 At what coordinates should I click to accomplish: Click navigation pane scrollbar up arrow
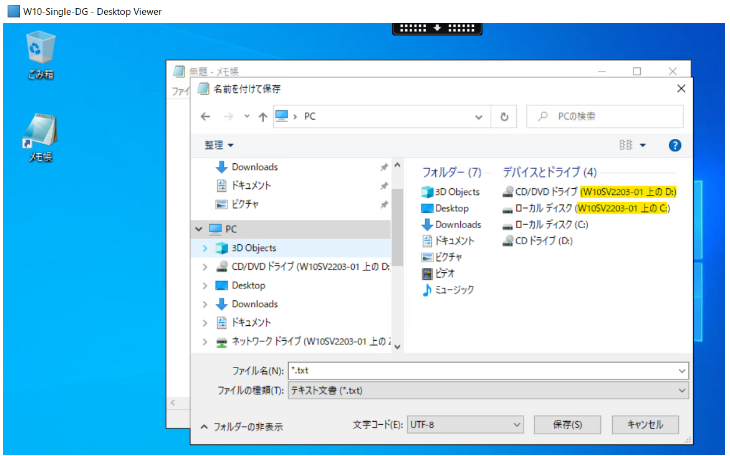click(x=397, y=165)
